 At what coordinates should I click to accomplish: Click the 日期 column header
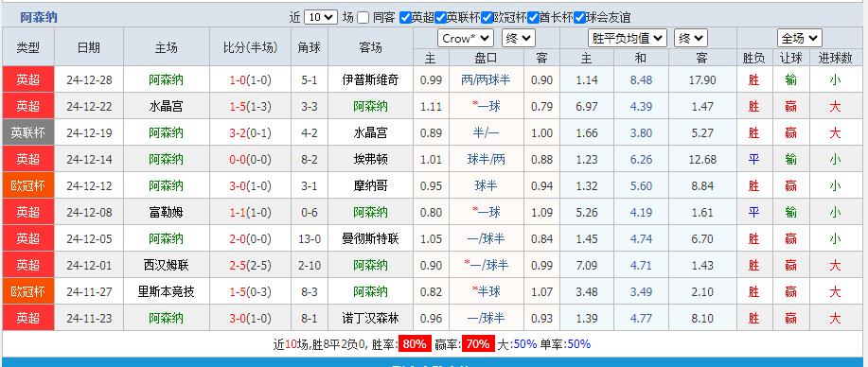pyautogui.click(x=89, y=47)
